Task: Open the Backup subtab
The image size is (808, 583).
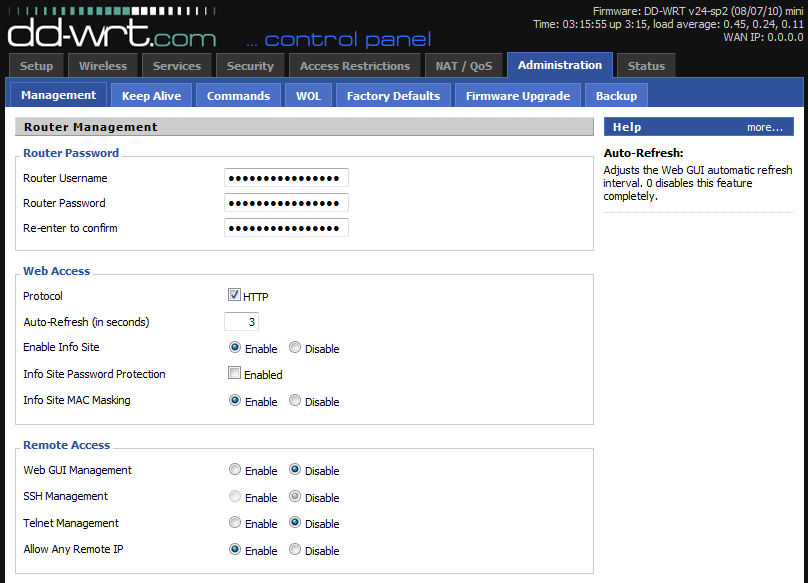Action: [616, 96]
